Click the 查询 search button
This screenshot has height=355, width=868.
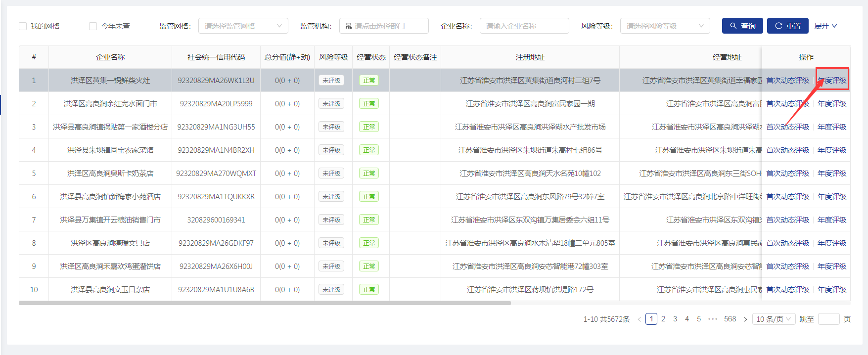pyautogui.click(x=742, y=26)
